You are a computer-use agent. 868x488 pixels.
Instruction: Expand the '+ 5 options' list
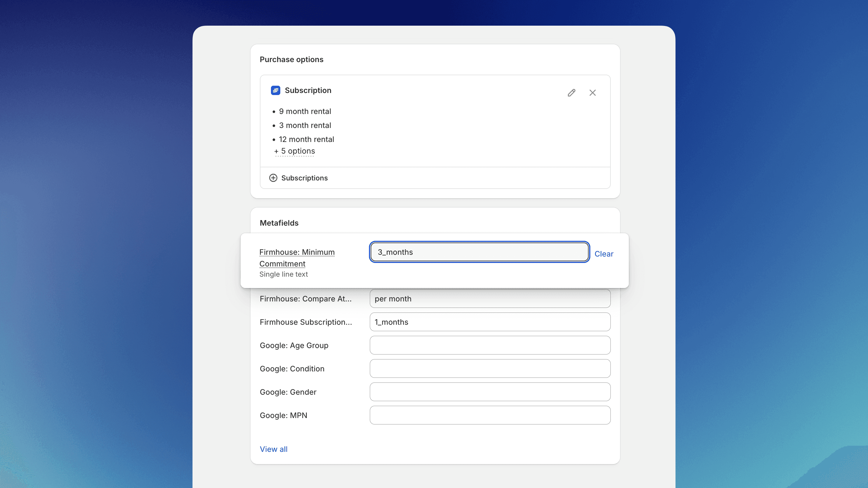(295, 151)
